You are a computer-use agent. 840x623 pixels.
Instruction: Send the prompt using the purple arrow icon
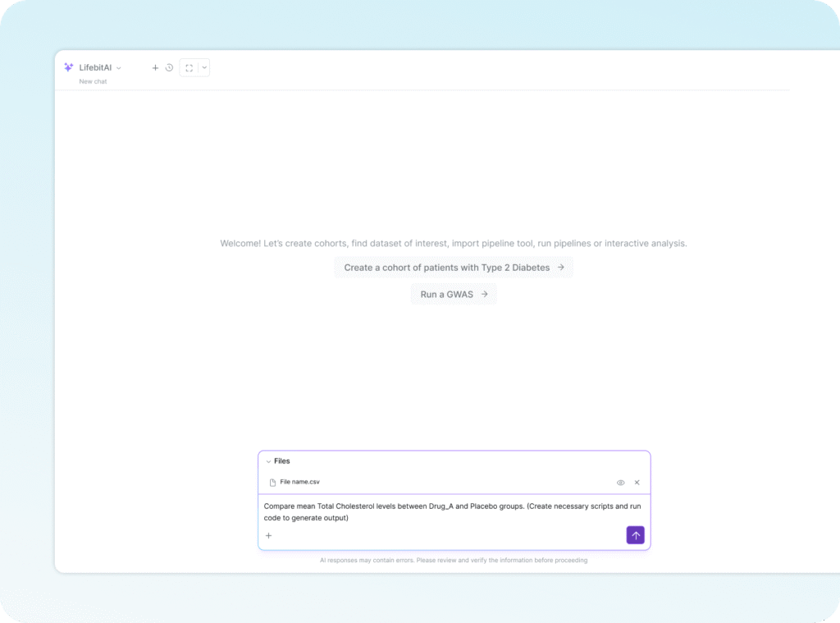pyautogui.click(x=635, y=534)
